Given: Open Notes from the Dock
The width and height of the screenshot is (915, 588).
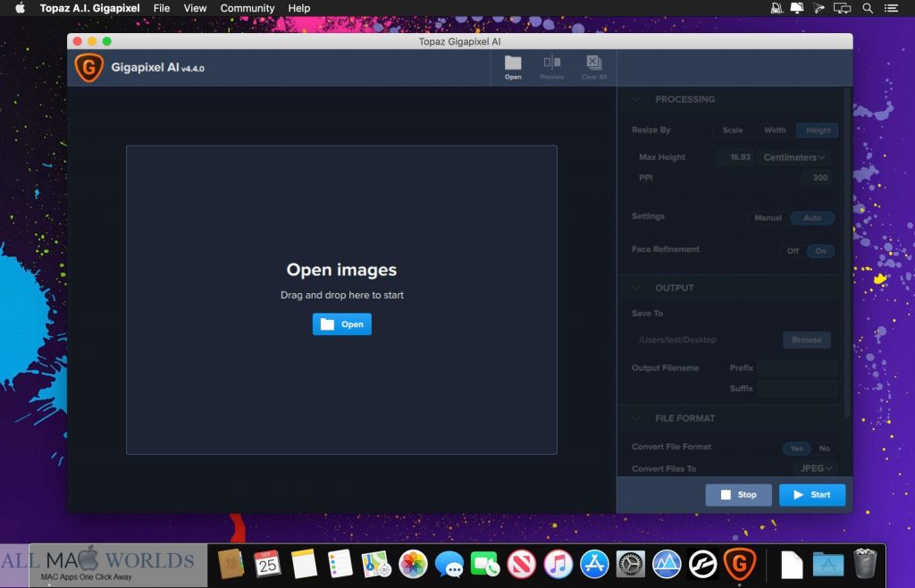Looking at the screenshot, I should coord(304,564).
